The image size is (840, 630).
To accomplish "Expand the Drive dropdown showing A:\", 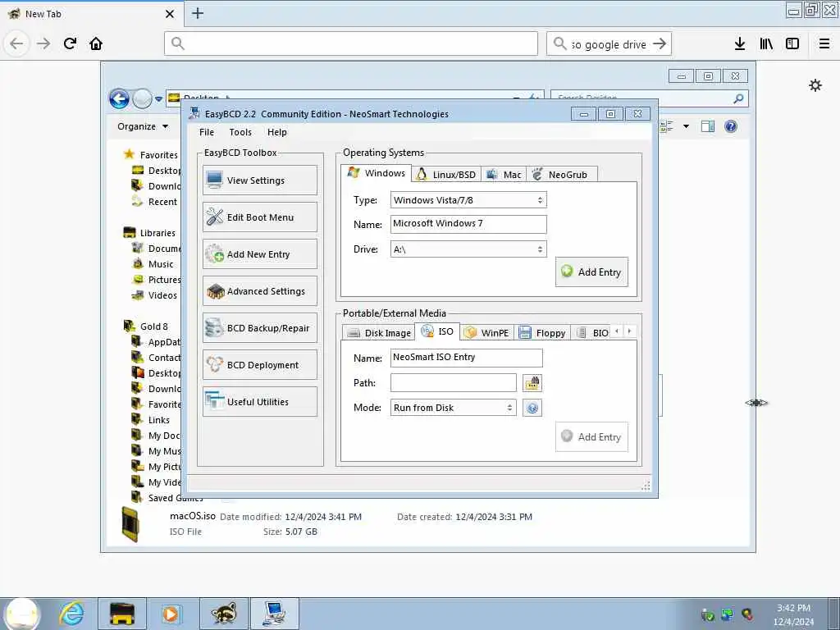I will click(x=468, y=249).
